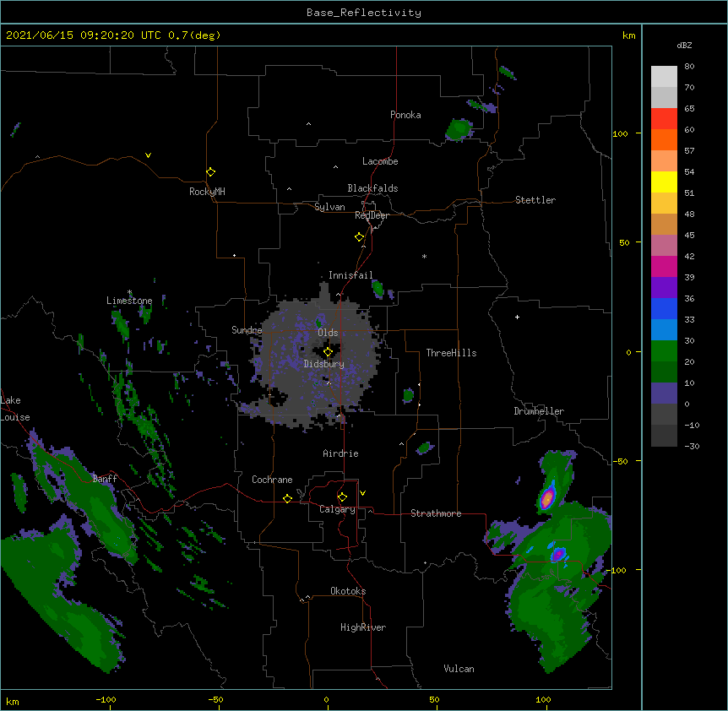Click the Didsbury town label

click(323, 364)
